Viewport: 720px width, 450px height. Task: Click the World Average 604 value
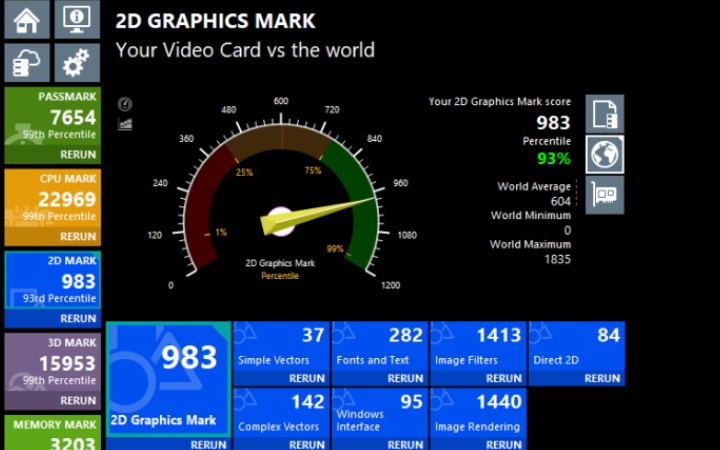[561, 201]
